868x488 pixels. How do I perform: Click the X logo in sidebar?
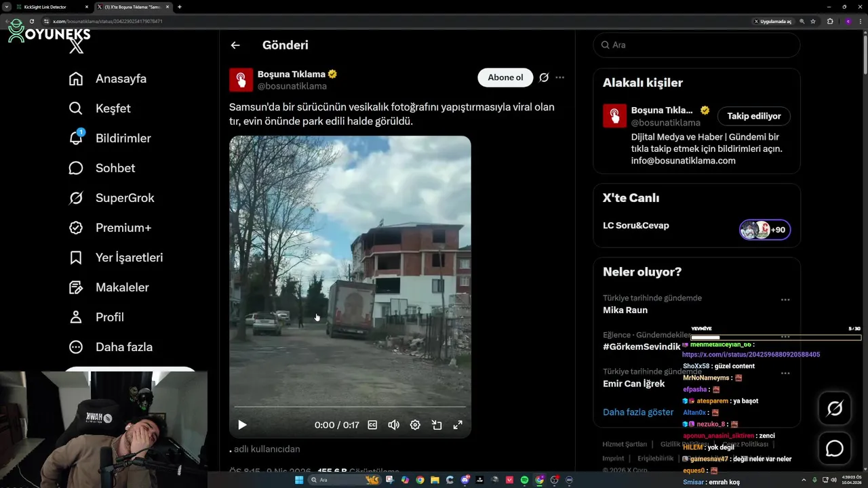coord(77,47)
